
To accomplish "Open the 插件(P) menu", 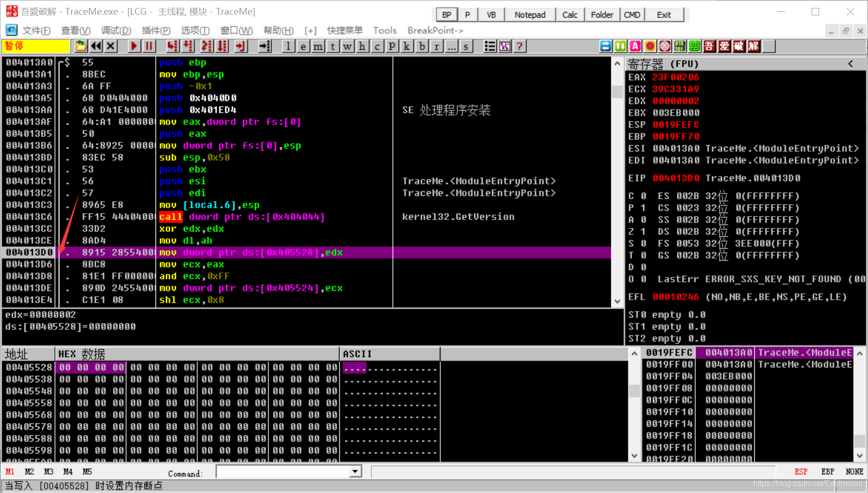I will point(156,31).
